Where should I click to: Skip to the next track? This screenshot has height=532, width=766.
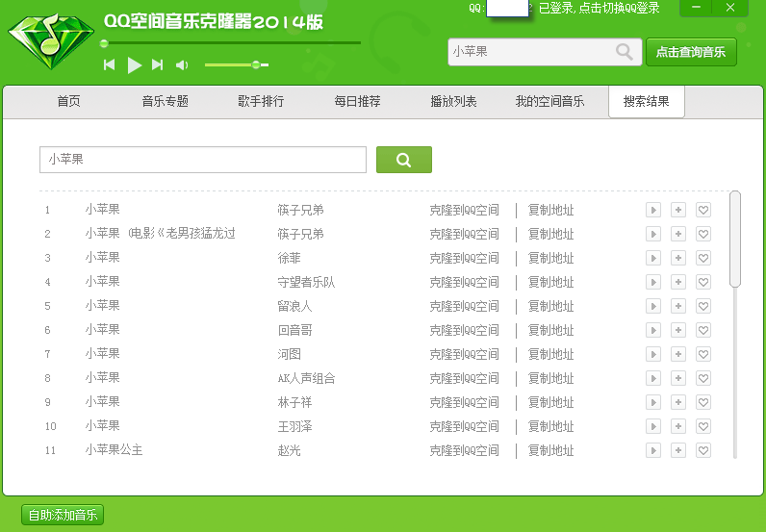(x=157, y=64)
